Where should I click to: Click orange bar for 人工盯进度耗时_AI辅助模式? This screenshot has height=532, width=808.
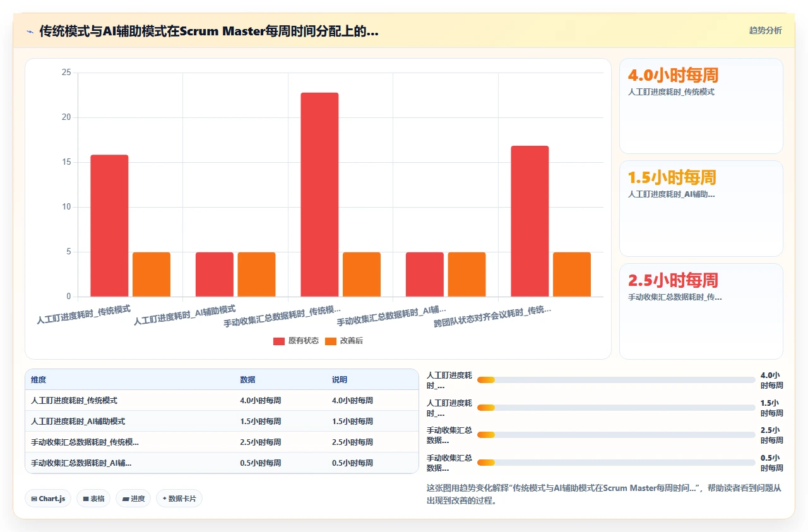[x=256, y=275]
